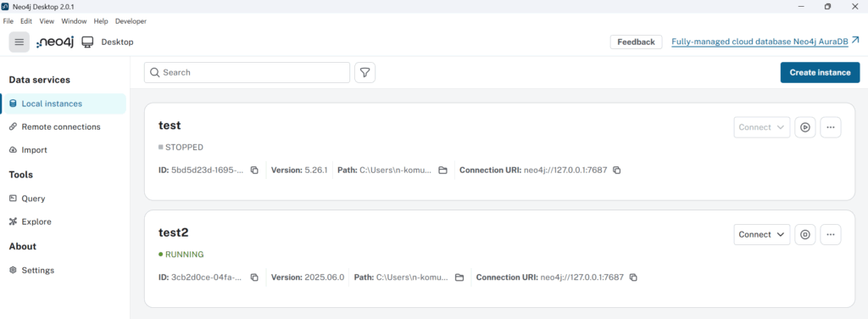This screenshot has height=319, width=868.
Task: Click the Feedback button
Action: tap(636, 42)
